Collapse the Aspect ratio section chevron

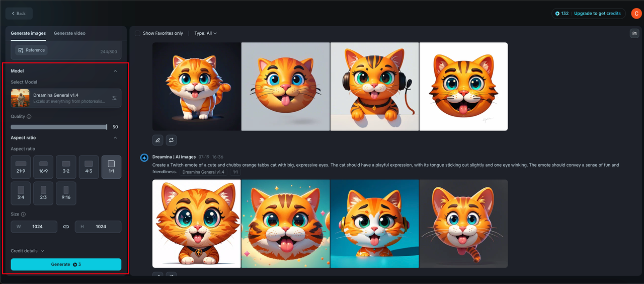pyautogui.click(x=115, y=137)
